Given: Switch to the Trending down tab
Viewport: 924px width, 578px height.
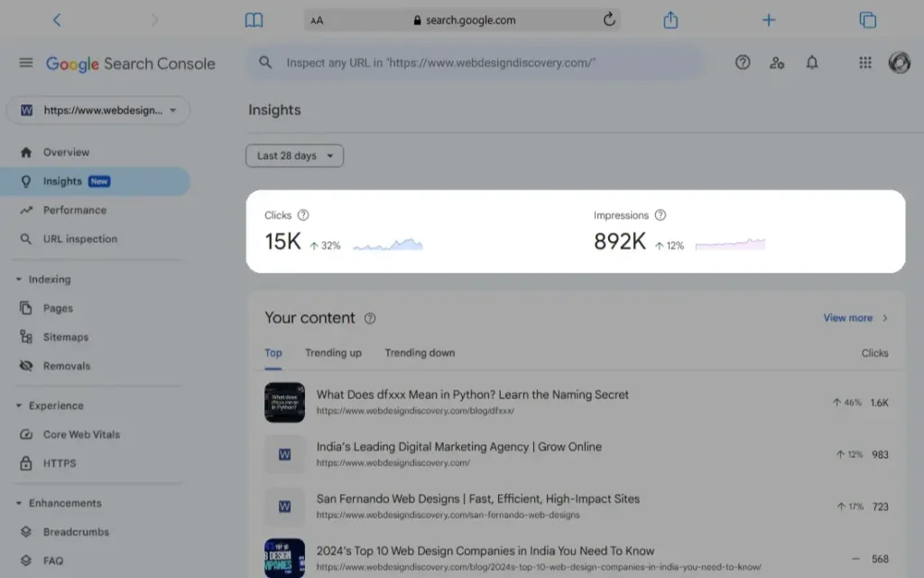Looking at the screenshot, I should [x=420, y=353].
